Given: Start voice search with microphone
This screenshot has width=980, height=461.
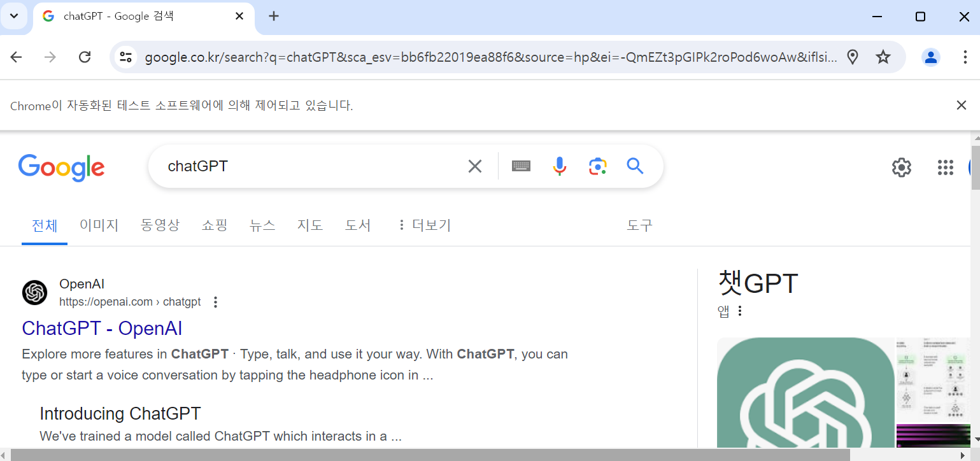Looking at the screenshot, I should pos(559,166).
